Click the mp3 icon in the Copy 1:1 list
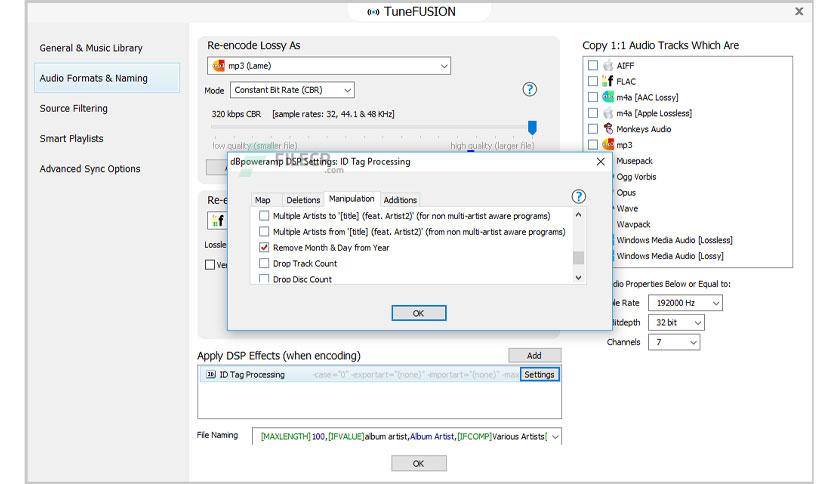836x484 pixels. [608, 144]
